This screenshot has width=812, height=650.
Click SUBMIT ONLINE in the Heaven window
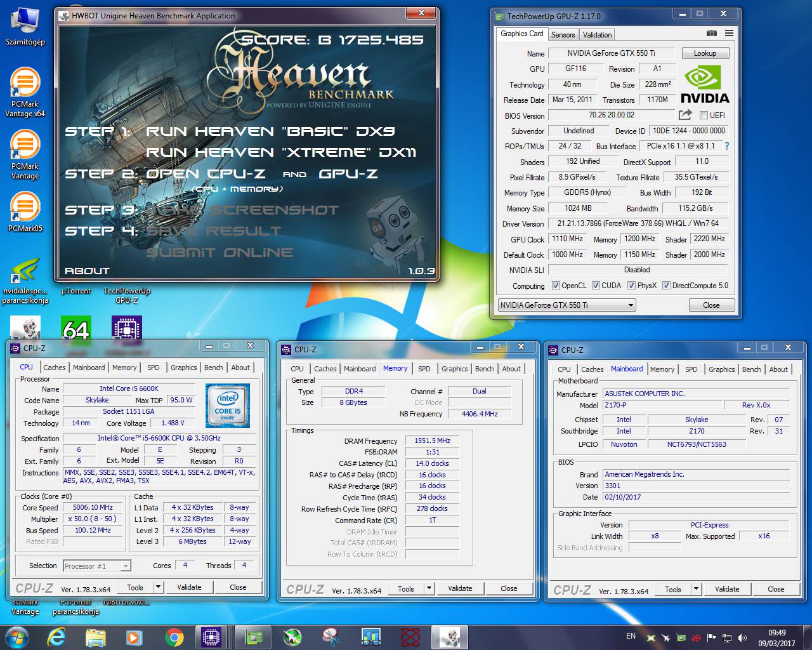(219, 253)
